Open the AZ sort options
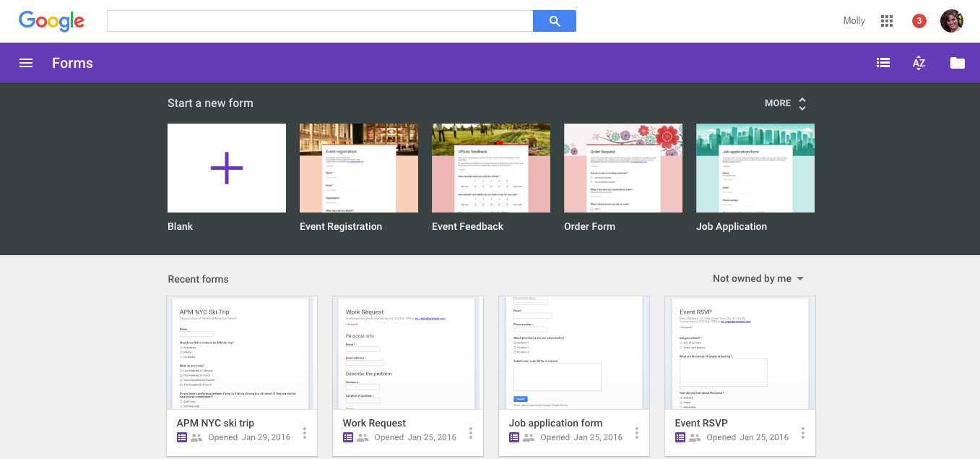 (x=919, y=63)
